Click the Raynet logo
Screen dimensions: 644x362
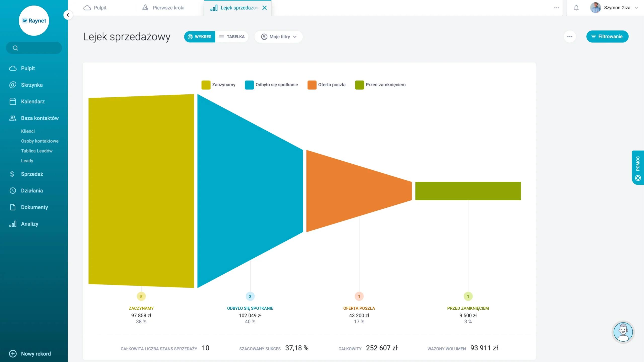pyautogui.click(x=34, y=21)
